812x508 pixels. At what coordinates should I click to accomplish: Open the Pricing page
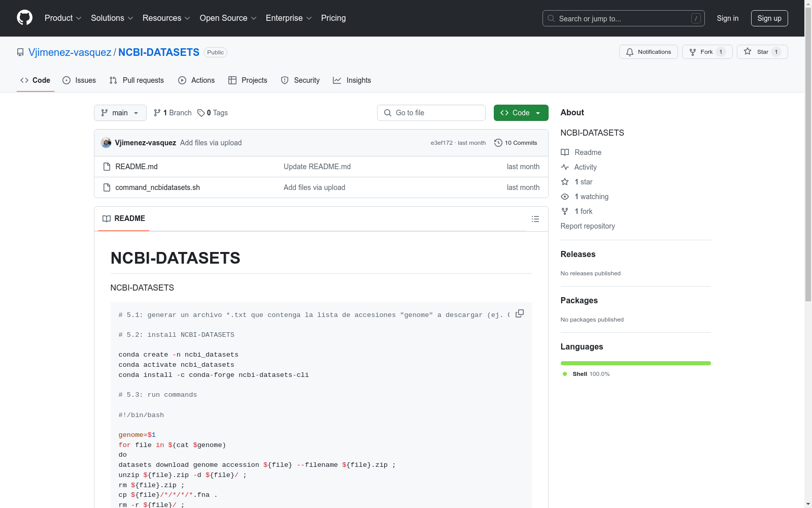333,18
